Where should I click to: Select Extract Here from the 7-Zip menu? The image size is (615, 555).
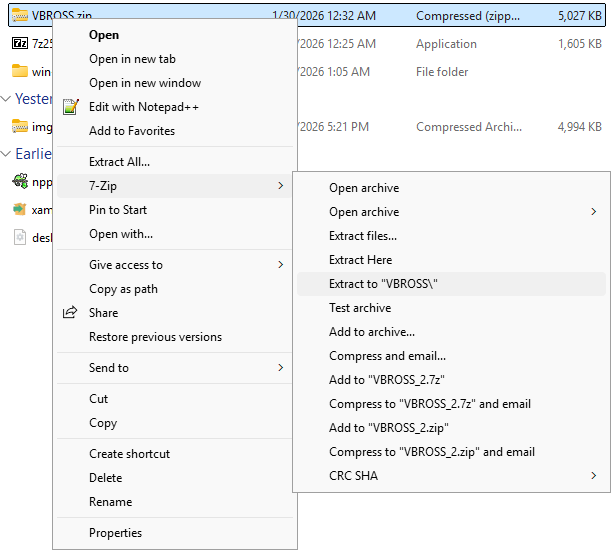click(x=360, y=260)
